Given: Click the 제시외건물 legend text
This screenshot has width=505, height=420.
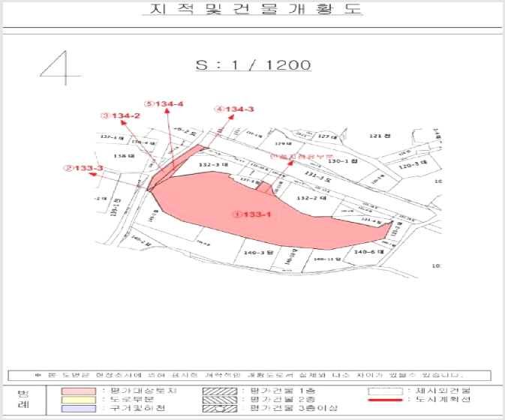Looking at the screenshot, I should 443,391.
